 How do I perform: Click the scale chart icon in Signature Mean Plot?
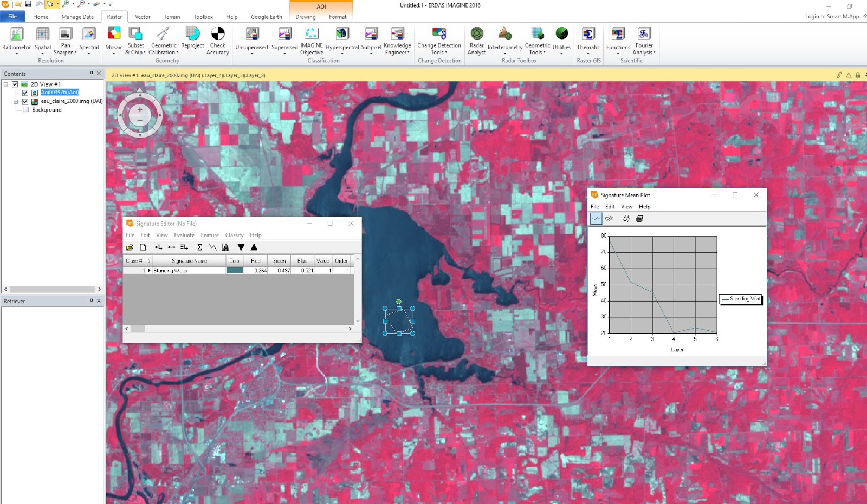[626, 219]
